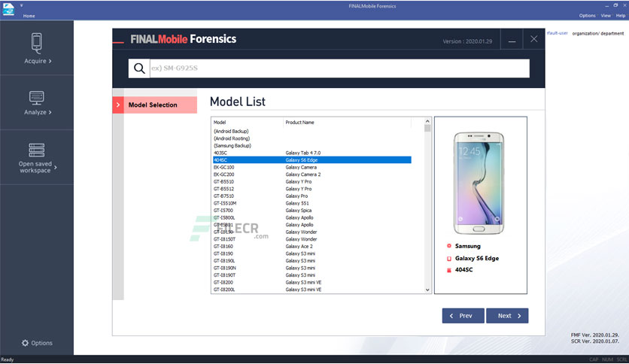Screen dimensions: 629x364
Task: Select model GT-B5512 row
Action: [x=312, y=189]
